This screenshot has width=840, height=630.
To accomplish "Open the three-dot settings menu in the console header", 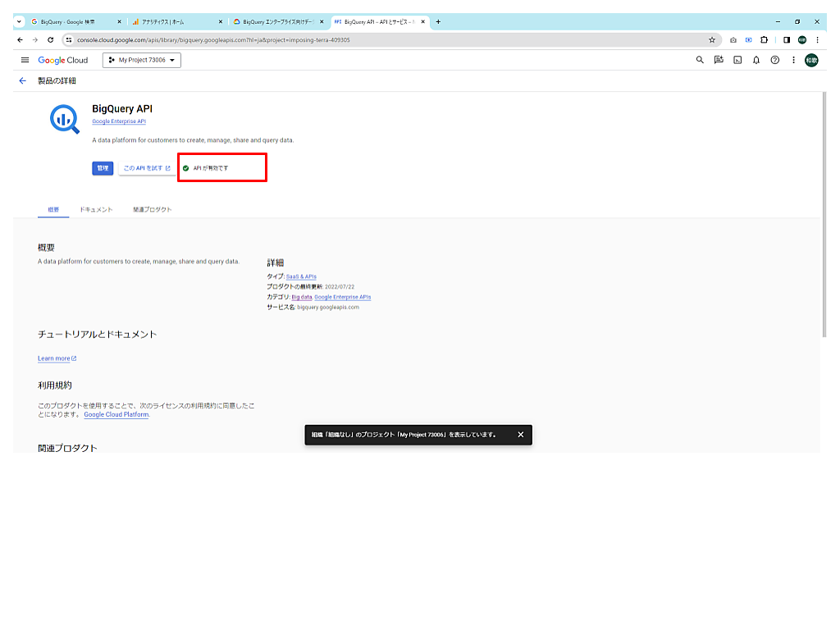I will pos(793,60).
